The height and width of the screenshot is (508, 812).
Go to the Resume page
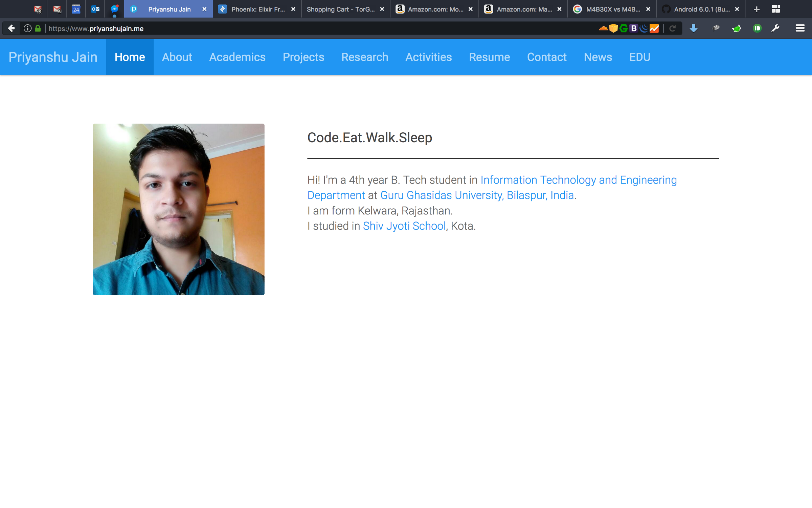(x=489, y=57)
